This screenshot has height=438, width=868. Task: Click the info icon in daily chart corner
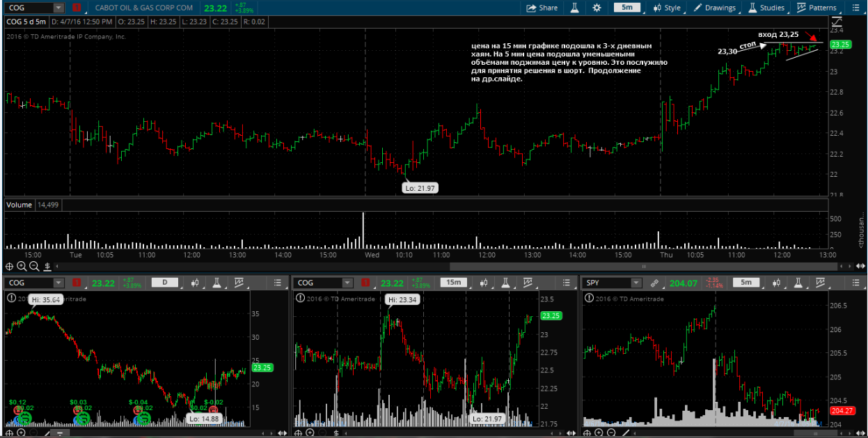click(x=11, y=298)
